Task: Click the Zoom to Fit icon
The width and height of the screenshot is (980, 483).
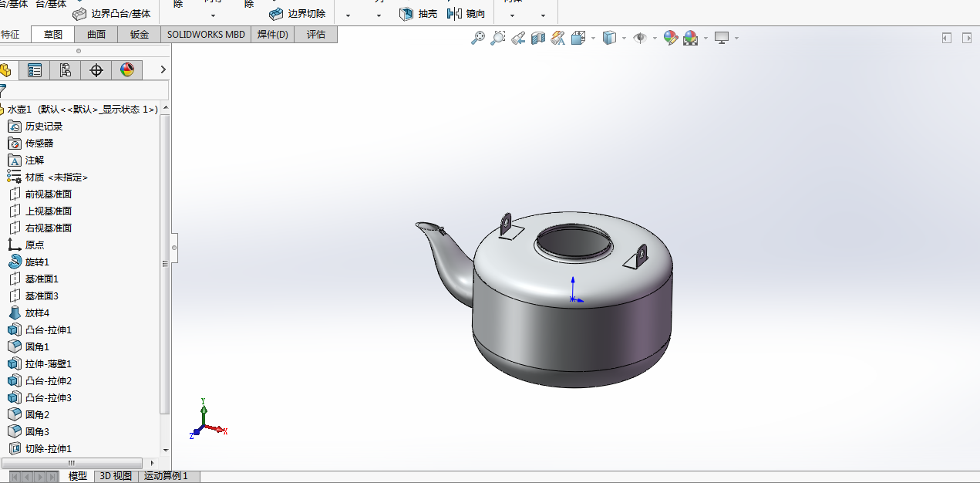Action: (478, 38)
